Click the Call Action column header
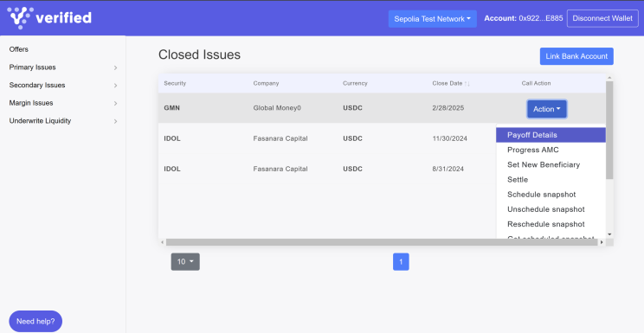 tap(536, 83)
